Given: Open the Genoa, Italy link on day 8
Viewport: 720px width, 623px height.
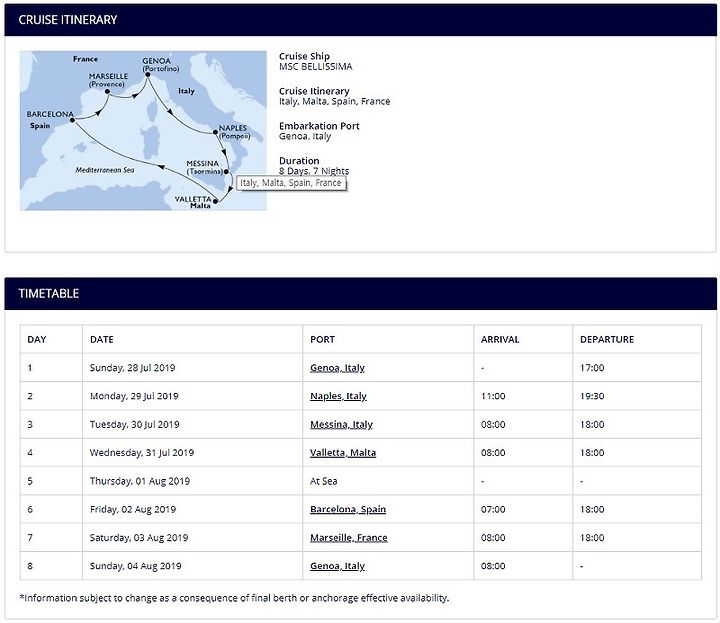Looking at the screenshot, I should pyautogui.click(x=337, y=566).
